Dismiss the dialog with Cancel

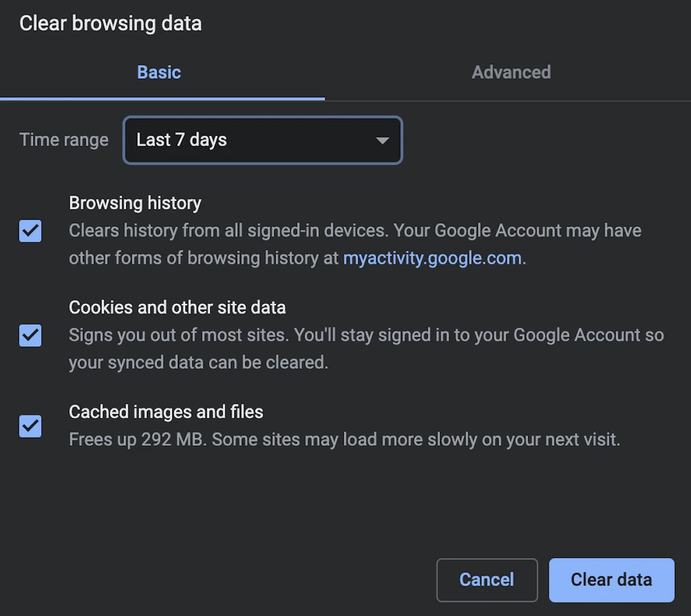pyautogui.click(x=486, y=579)
